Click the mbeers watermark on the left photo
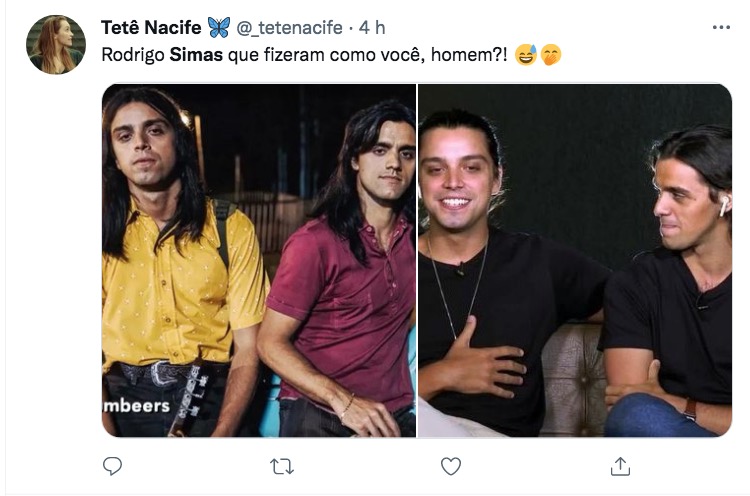The height and width of the screenshot is (496, 750). 136,406
